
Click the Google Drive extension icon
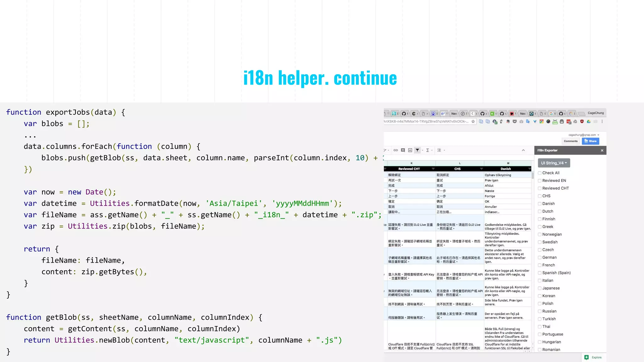[x=589, y=122]
